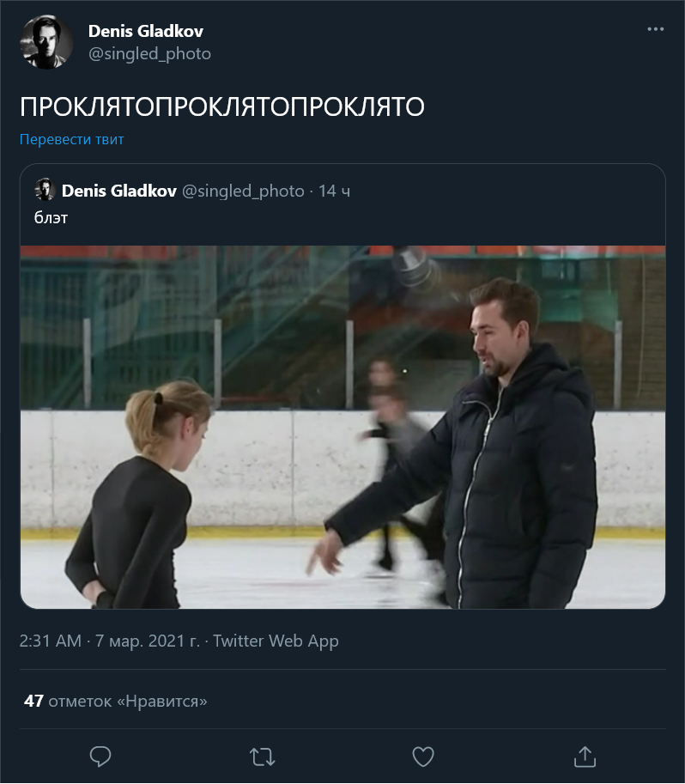Open the @singled_photo handle at top
The width and height of the screenshot is (685, 784).
[x=149, y=53]
